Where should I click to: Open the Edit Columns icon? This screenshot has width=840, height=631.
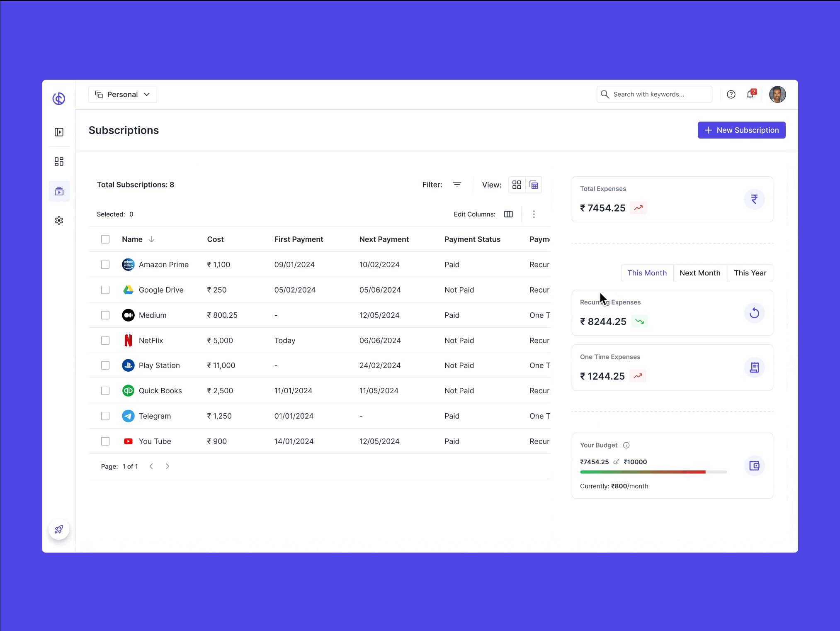(x=508, y=214)
